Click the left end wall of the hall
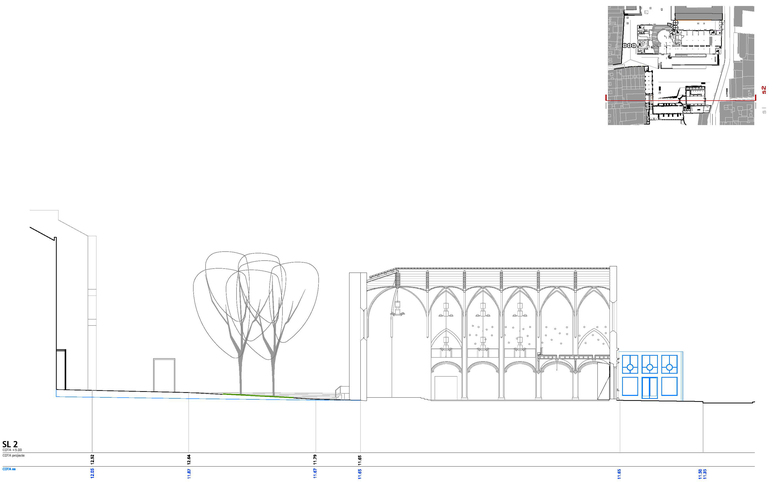780x482 pixels. click(355, 335)
